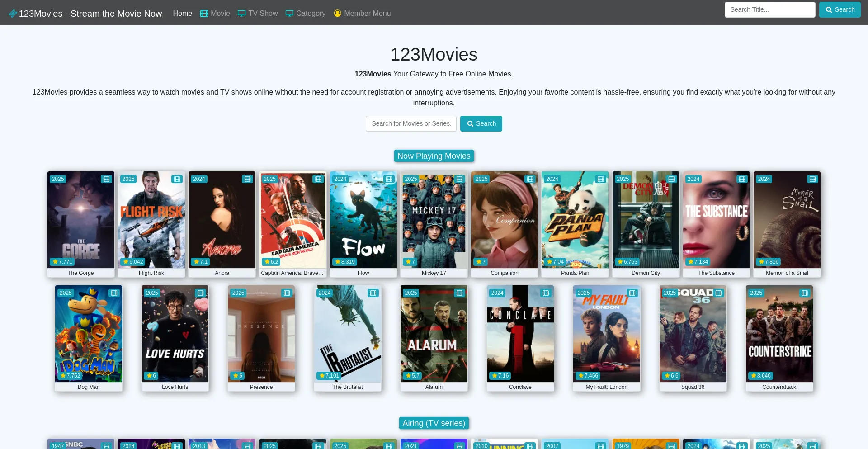The image size is (868, 449).
Task: Open the Movie menu
Action: click(x=215, y=14)
